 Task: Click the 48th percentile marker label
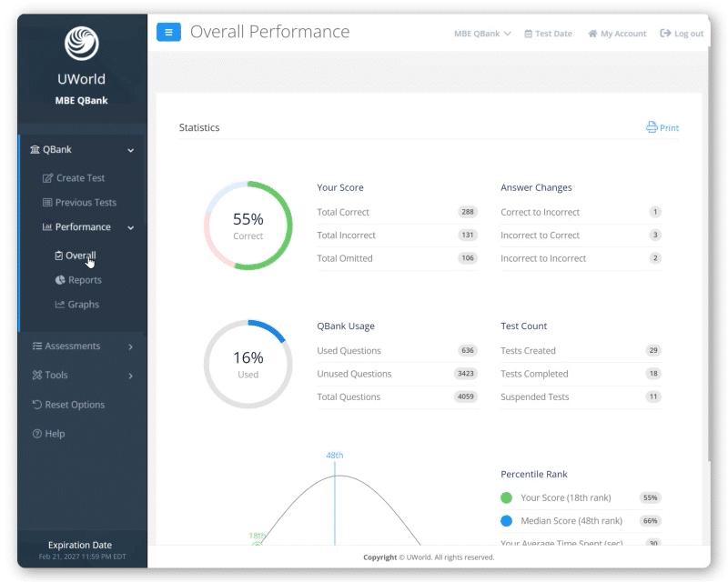pos(334,456)
